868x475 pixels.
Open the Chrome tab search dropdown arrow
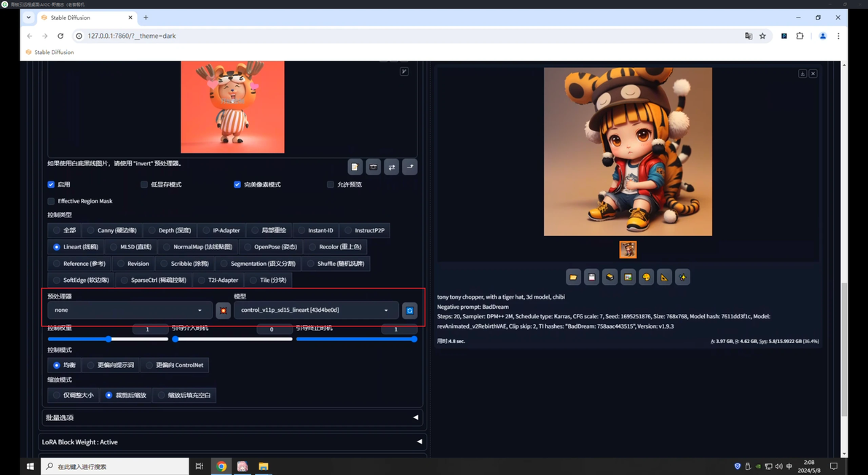(x=28, y=17)
